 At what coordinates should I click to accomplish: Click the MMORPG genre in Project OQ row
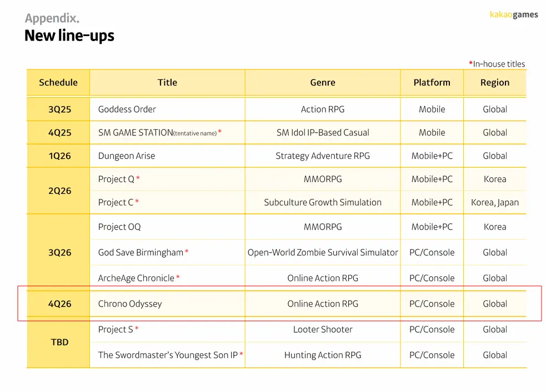(x=323, y=227)
